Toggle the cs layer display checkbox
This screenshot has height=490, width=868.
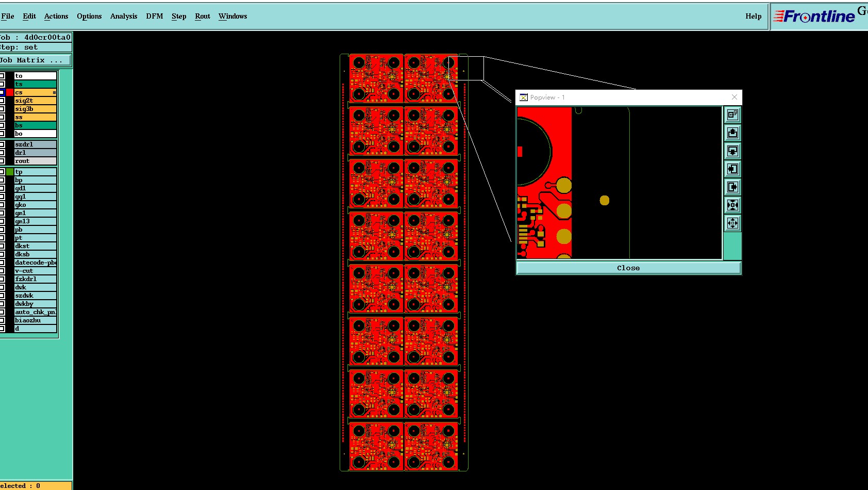pyautogui.click(x=2, y=92)
